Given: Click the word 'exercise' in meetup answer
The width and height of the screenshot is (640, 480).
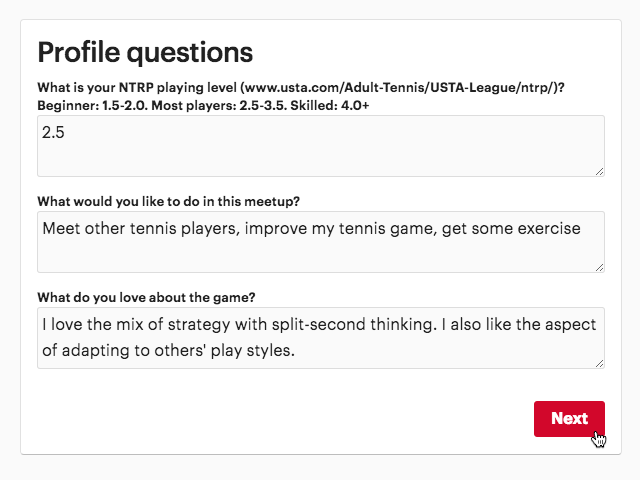Looking at the screenshot, I should (x=546, y=228).
